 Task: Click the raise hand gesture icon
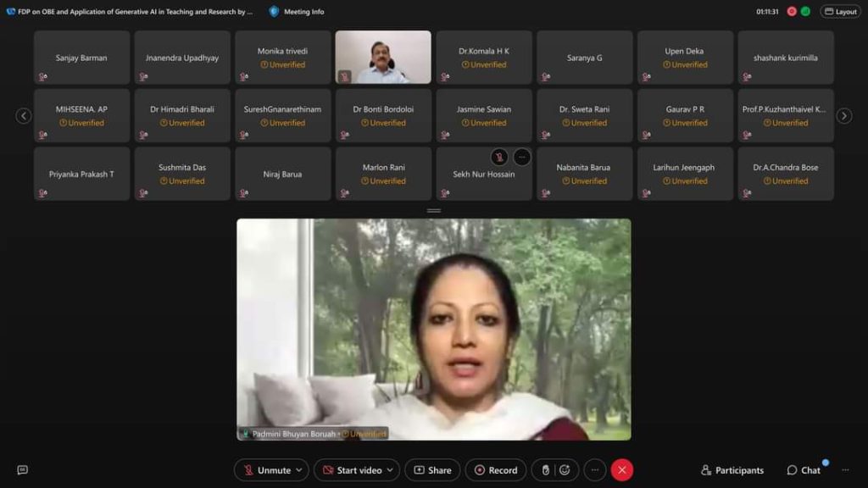pos(546,470)
